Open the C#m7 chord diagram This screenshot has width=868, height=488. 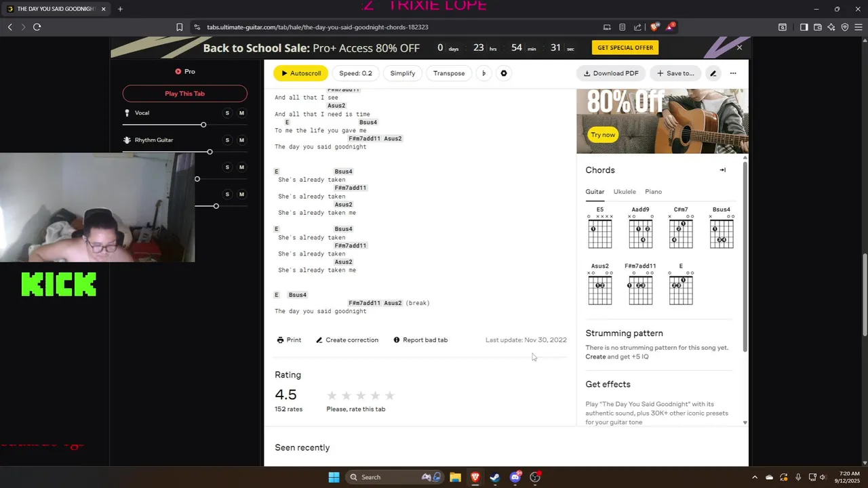click(x=681, y=228)
